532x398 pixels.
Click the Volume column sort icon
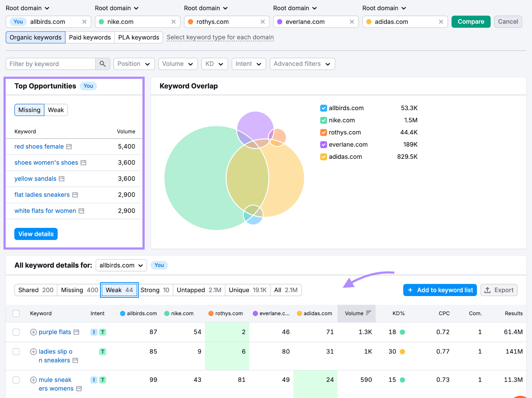click(368, 313)
